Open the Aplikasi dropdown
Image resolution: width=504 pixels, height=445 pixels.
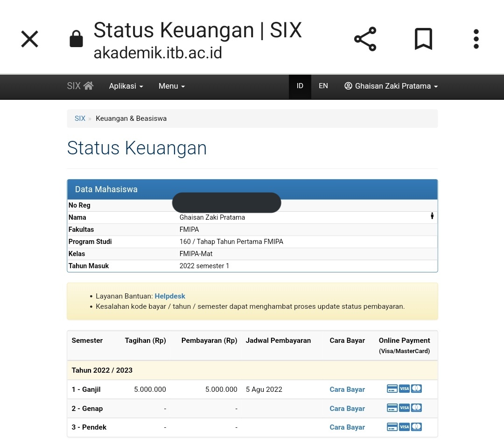tap(126, 86)
